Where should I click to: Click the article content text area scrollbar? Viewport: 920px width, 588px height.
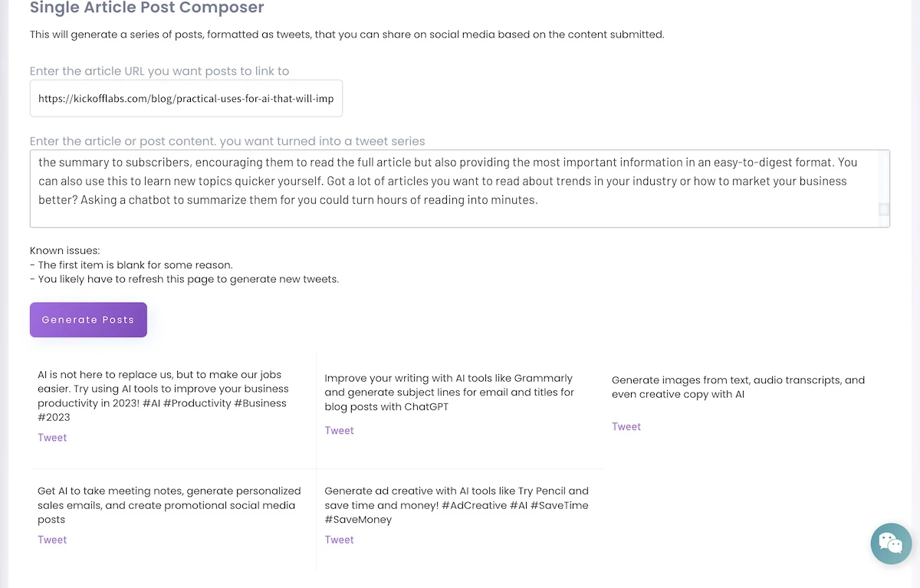(884, 209)
